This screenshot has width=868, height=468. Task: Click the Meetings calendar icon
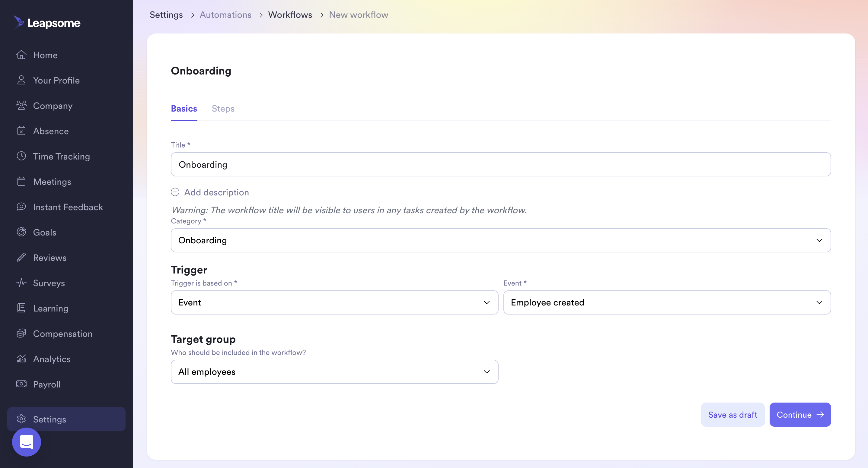pos(21,182)
